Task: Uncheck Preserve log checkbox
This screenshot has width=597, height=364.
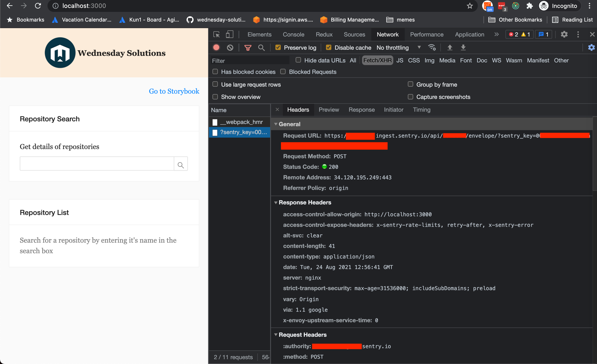Action: tap(278, 48)
